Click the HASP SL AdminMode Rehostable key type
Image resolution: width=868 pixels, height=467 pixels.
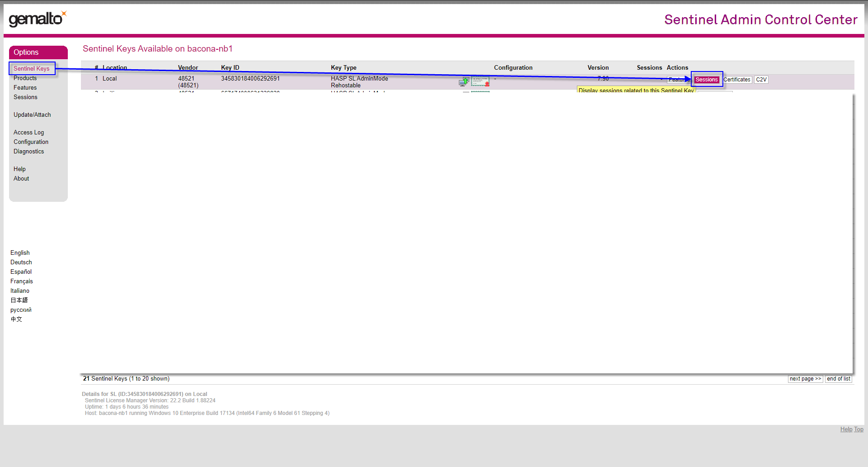tap(359, 82)
